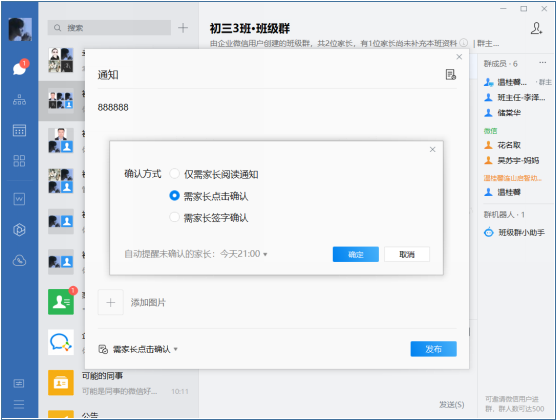Open the hamburger menu icon at sidebar bottom
The height and width of the screenshot is (420, 556).
19,404
